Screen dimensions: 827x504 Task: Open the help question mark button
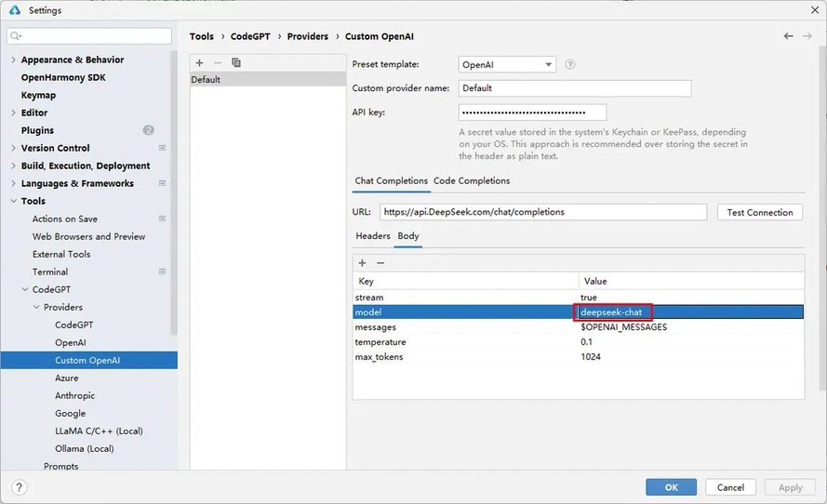(20, 487)
